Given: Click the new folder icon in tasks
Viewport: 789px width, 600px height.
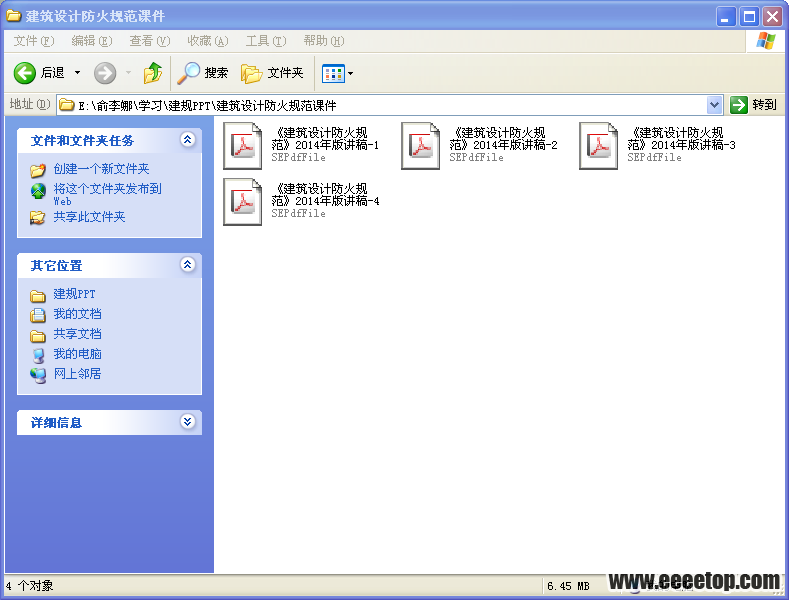Looking at the screenshot, I should click(x=38, y=170).
